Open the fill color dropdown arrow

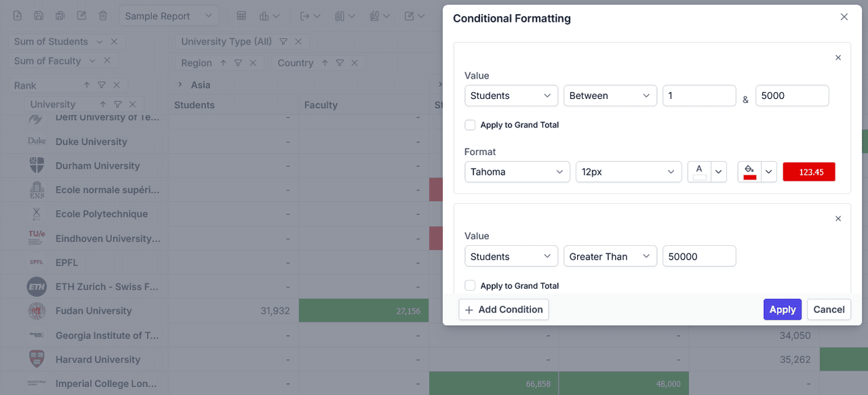[769, 171]
